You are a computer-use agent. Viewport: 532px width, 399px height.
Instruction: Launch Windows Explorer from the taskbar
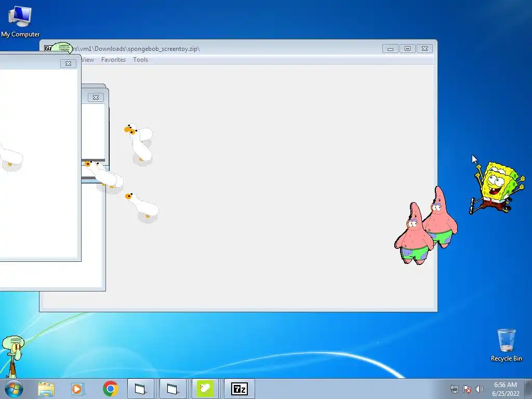click(x=46, y=389)
